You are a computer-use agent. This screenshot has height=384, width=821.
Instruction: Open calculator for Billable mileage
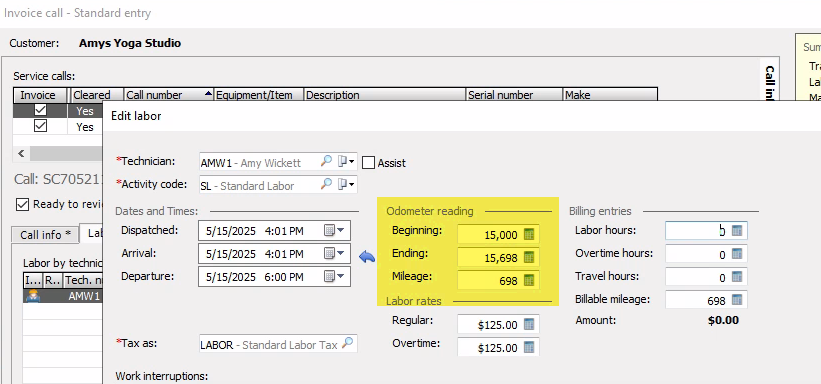point(737,300)
